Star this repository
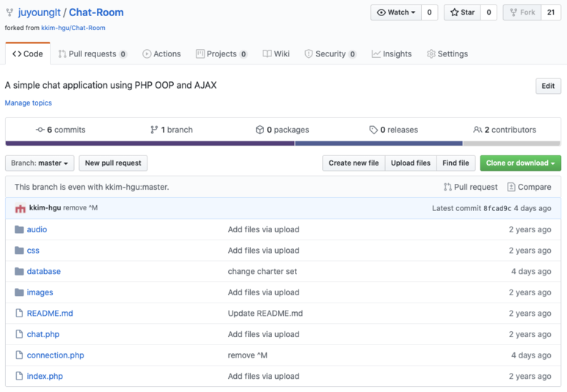 [x=462, y=12]
